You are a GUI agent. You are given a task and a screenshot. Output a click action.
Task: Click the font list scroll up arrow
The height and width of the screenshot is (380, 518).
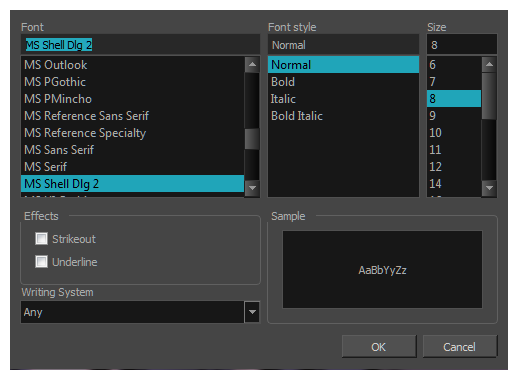252,64
